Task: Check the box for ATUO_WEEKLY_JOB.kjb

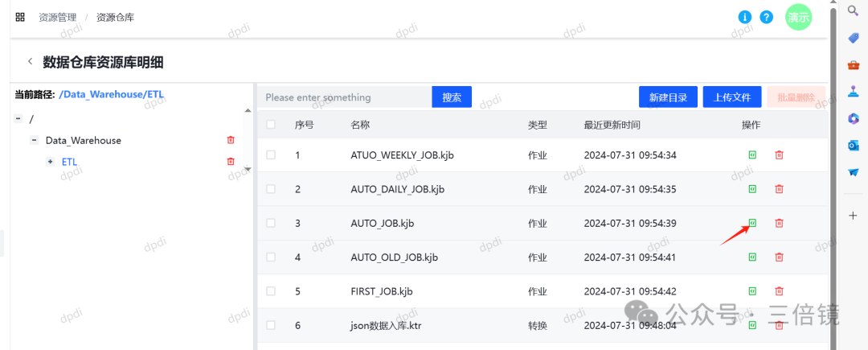Action: [271, 155]
